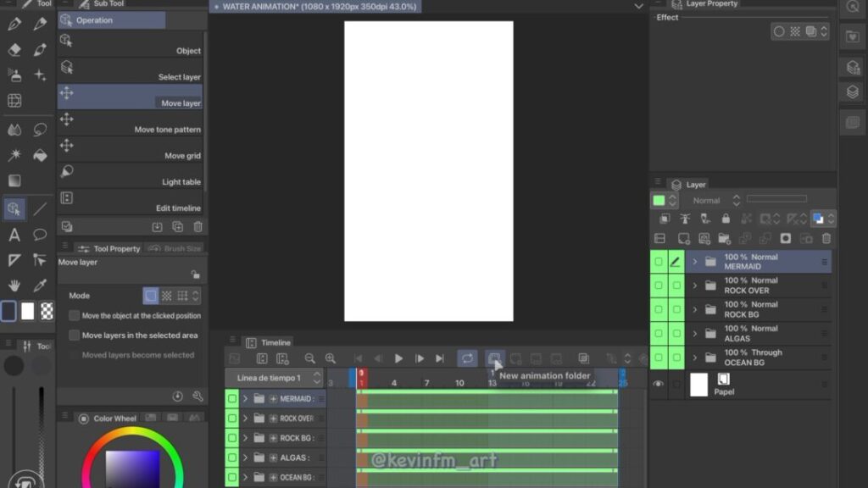Expand the ROCK OVER folder in the Layer panel

(x=695, y=286)
